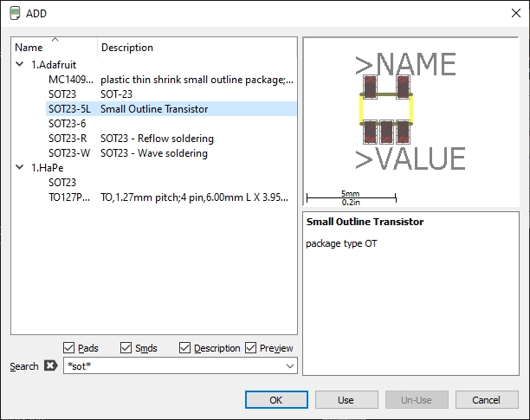Click the ADD dialog library icon
This screenshot has width=530, height=420.
pos(15,14)
